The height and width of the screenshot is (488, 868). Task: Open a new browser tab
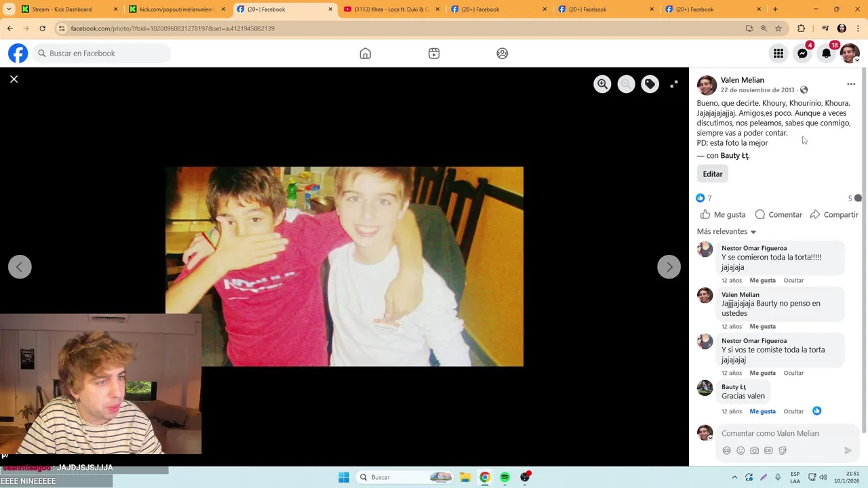pyautogui.click(x=775, y=9)
